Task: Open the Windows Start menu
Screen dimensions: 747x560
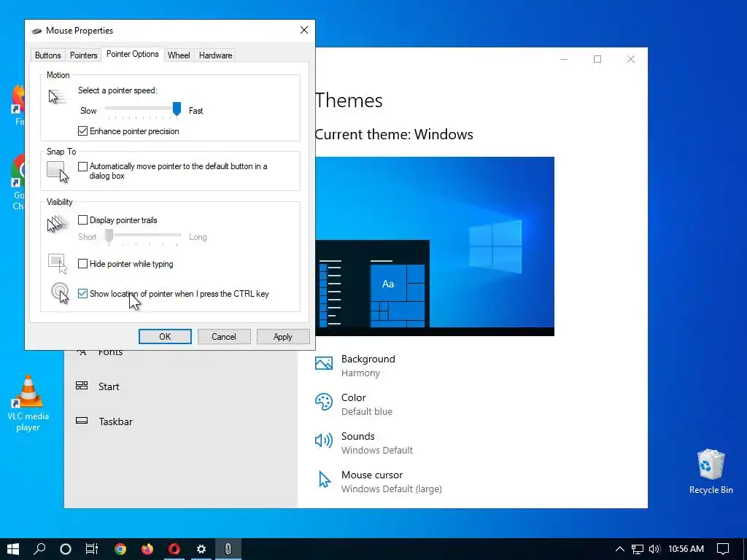Action: [x=13, y=549]
